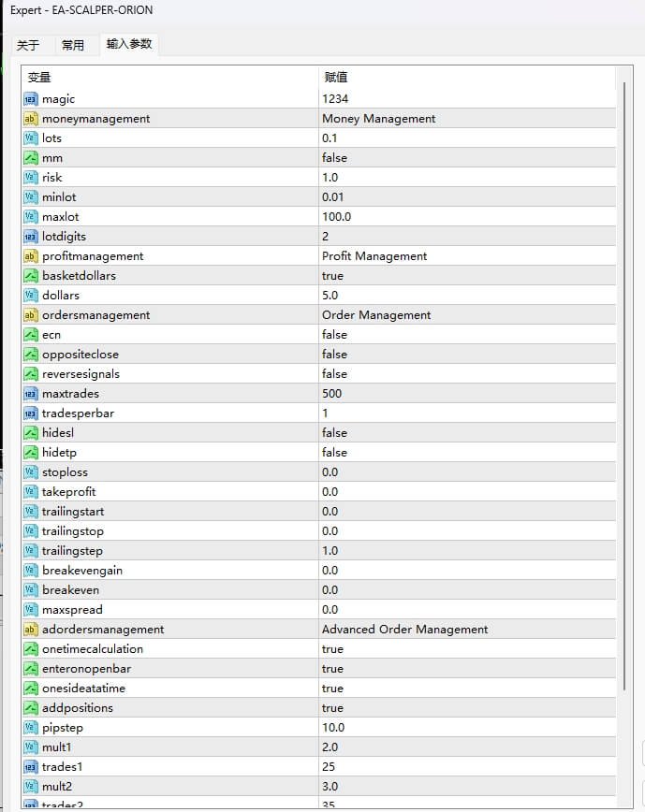Click the 赋值 column header

click(466, 78)
